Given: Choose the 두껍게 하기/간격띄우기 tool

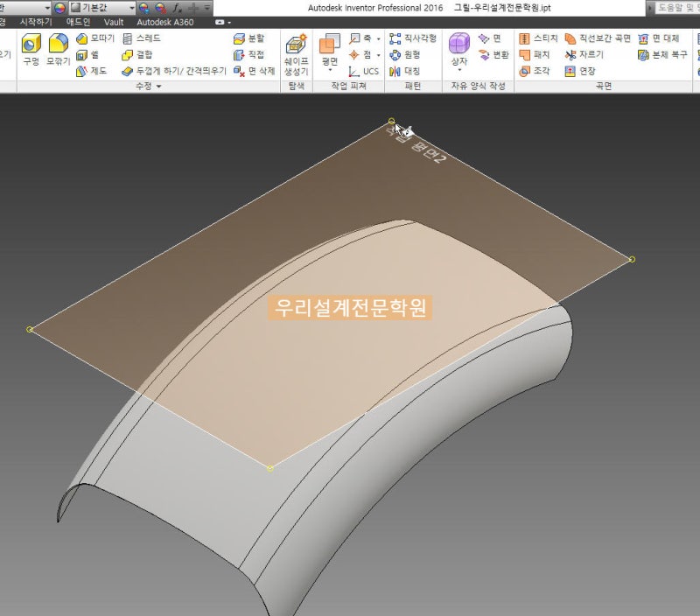Looking at the screenshot, I should pyautogui.click(x=173, y=71).
